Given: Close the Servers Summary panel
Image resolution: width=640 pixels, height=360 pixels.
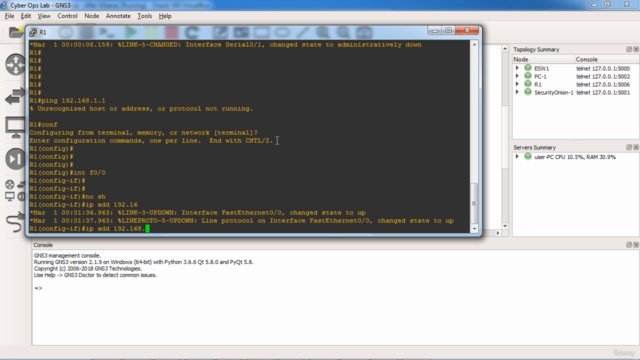Looking at the screenshot, I should pos(636,147).
